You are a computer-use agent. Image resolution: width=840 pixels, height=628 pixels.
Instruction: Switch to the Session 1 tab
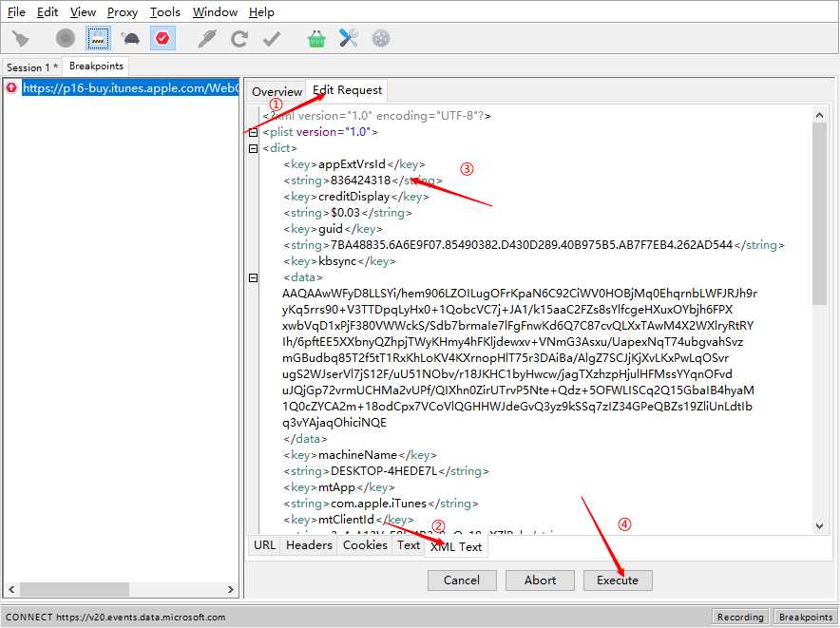[x=32, y=67]
